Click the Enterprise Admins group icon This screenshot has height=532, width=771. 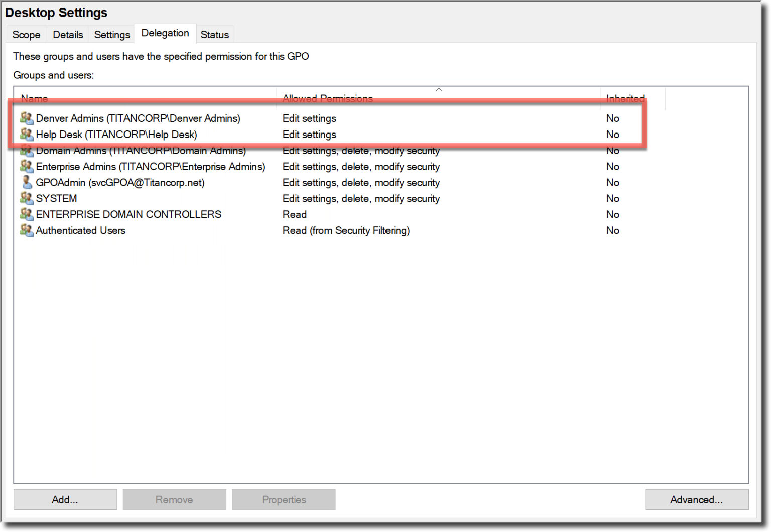tap(27, 166)
